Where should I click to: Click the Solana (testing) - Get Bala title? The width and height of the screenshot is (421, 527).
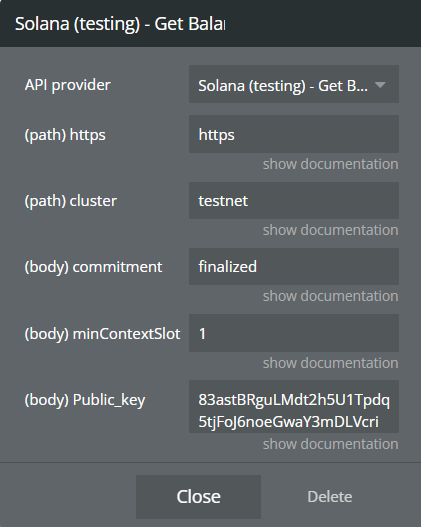click(120, 24)
